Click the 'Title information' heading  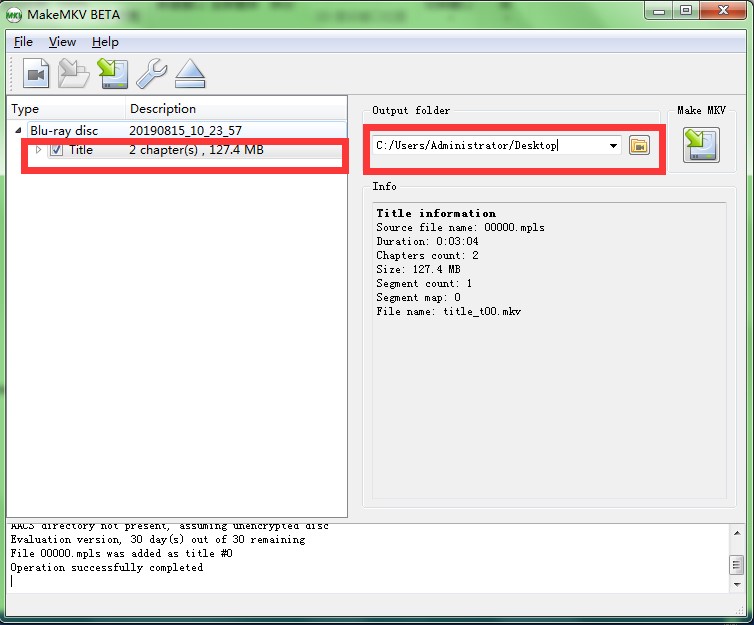click(x=436, y=213)
